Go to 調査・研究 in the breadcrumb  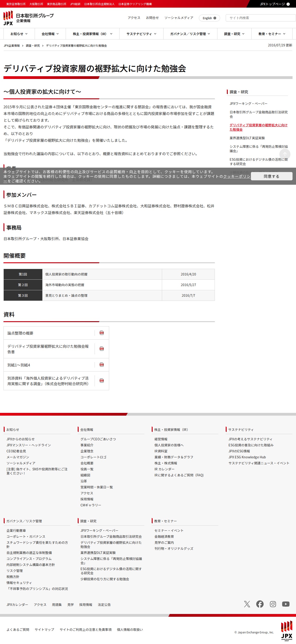coord(33,45)
